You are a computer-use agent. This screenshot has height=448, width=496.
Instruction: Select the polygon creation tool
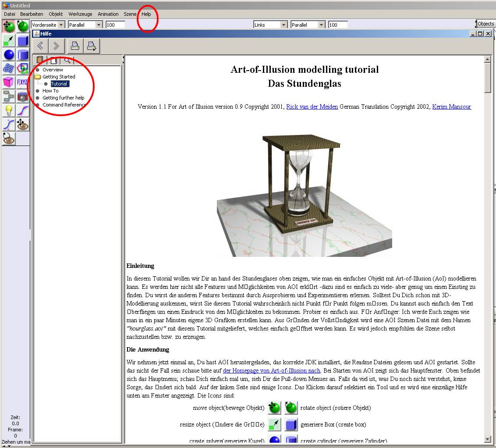[x=23, y=68]
